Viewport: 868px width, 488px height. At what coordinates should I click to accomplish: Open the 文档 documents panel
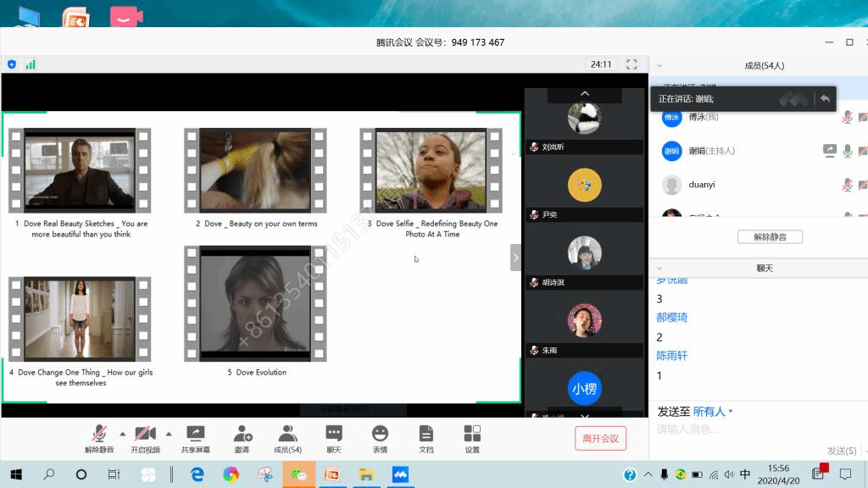[x=426, y=439]
